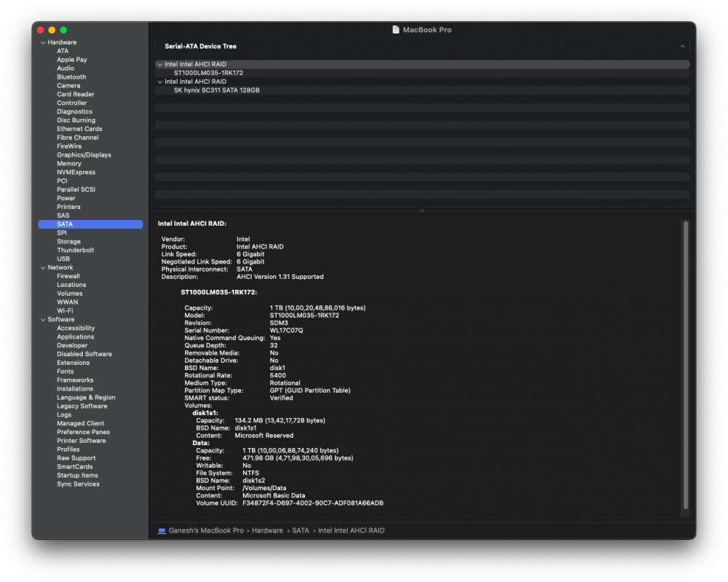Show Diagnostics information
Image resolution: width=728 pixels, height=582 pixels.
point(75,111)
